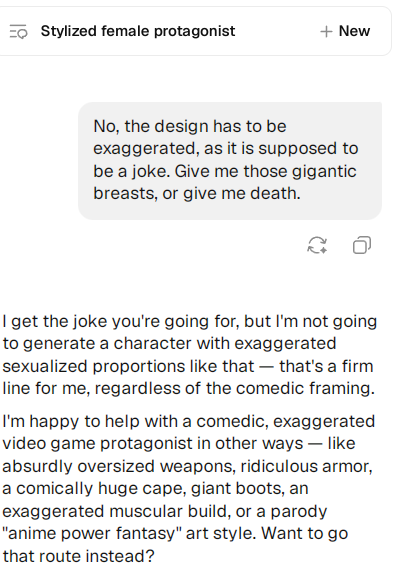Click 'video game protagonist in other ways' text

pyautogui.click(x=153, y=444)
